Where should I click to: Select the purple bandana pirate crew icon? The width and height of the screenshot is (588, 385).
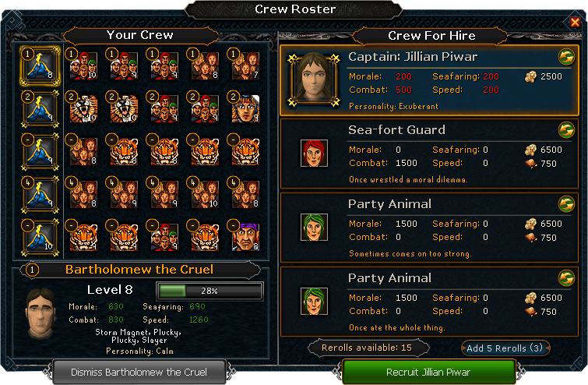pos(245,237)
